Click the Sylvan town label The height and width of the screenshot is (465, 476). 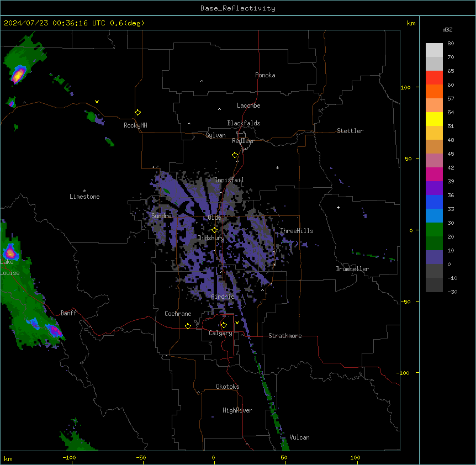pyautogui.click(x=215, y=135)
